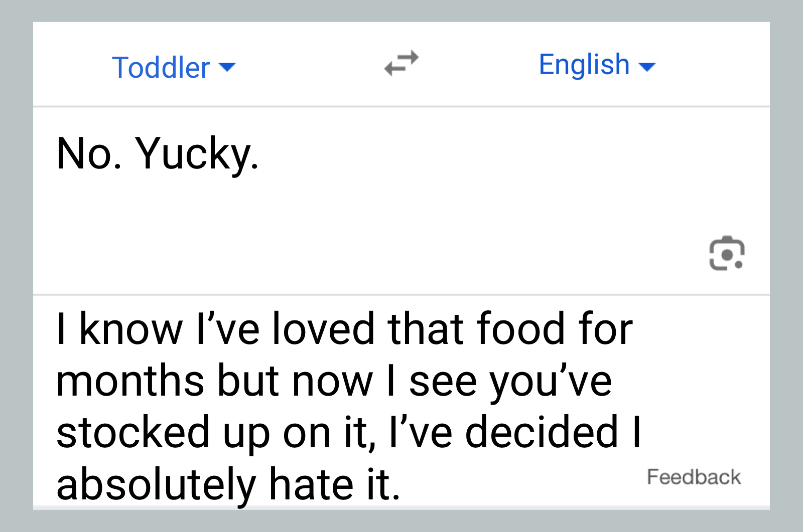The image size is (803, 532).
Task: Click the word "stocked" in the translation
Action: coord(133,432)
